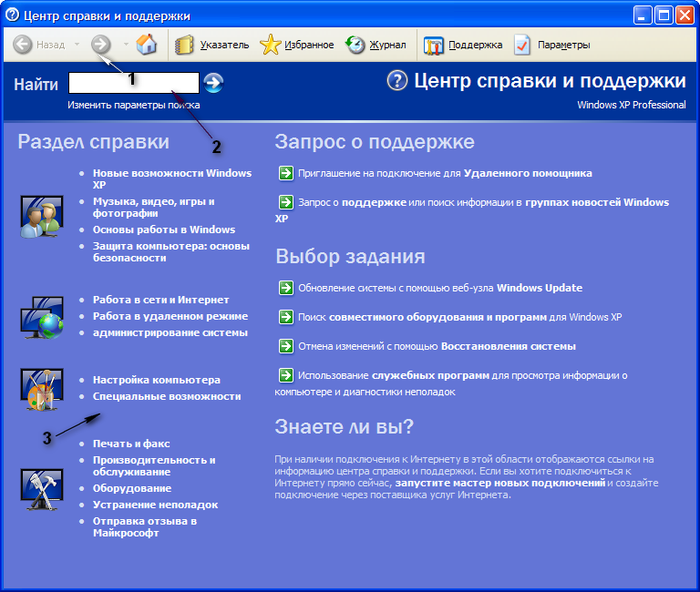700x592 pixels.
Task: Open Отмена изменений Восстановления системы link
Action: (437, 346)
